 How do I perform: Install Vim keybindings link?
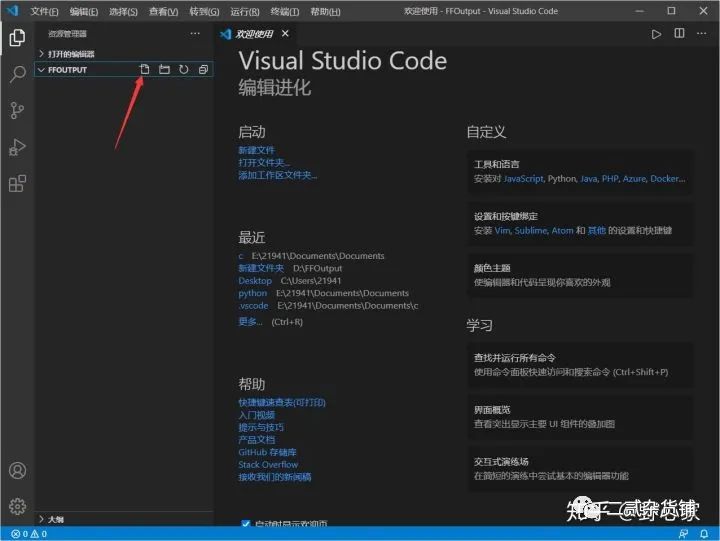click(502, 231)
